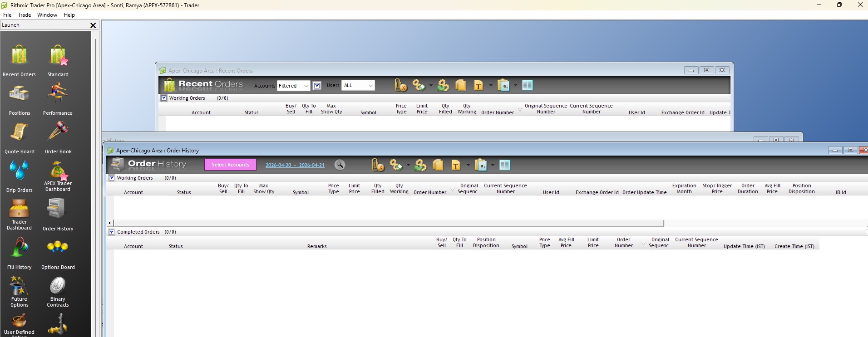Open Recent Orders from the Launch panel

19,56
